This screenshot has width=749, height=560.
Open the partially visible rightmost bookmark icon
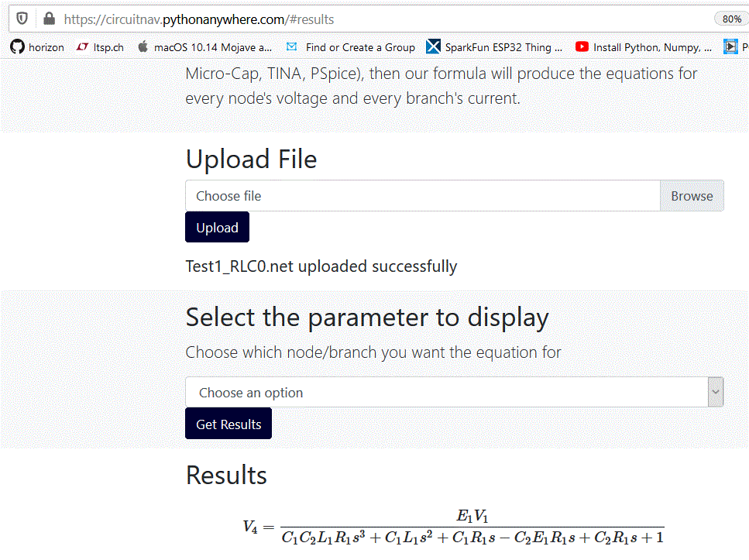click(730, 46)
